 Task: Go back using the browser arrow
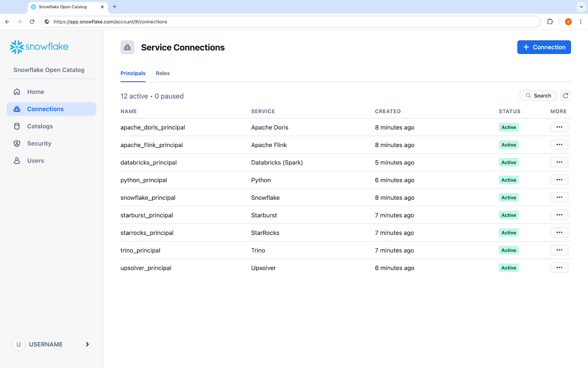7,22
